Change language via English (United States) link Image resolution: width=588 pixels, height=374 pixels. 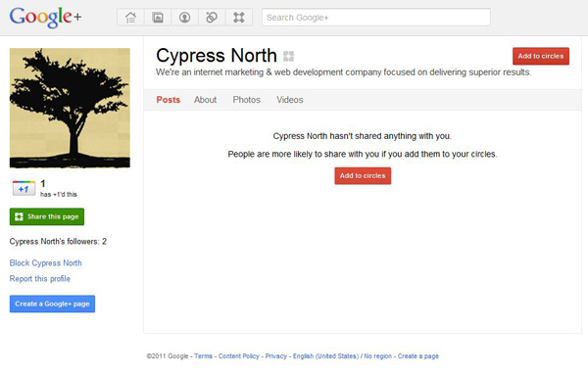coord(326,356)
